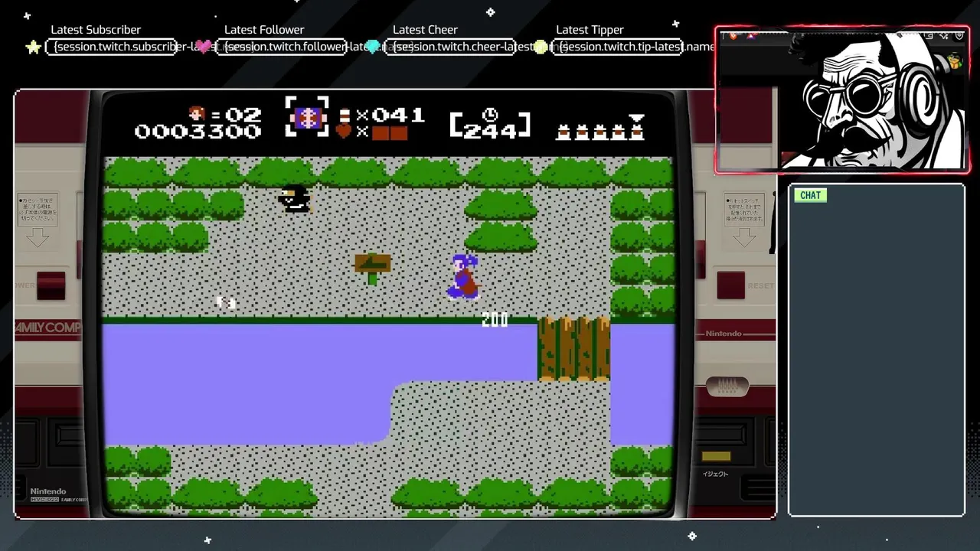The width and height of the screenshot is (980, 551).
Task: Click the wooden log bridge over the river
Action: coord(574,349)
